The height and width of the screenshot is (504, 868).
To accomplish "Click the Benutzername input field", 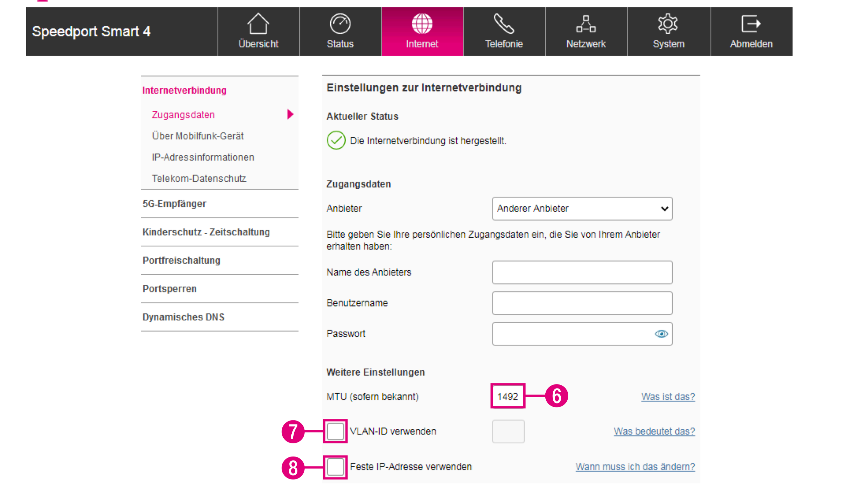I will [582, 303].
